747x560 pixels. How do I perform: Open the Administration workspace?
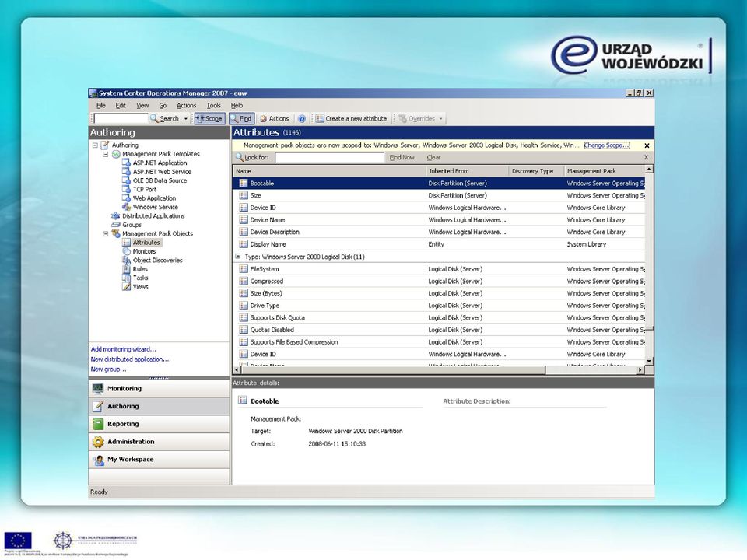[x=159, y=442]
